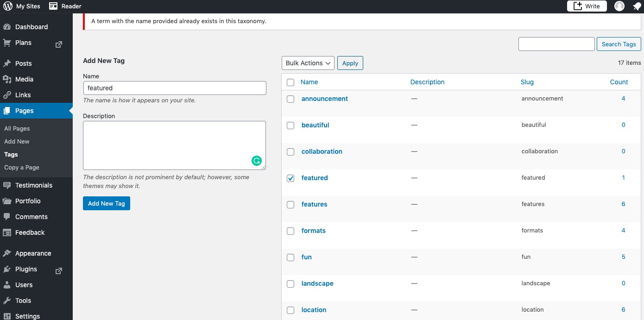Toggle the select-all checkbox in the table header

290,82
